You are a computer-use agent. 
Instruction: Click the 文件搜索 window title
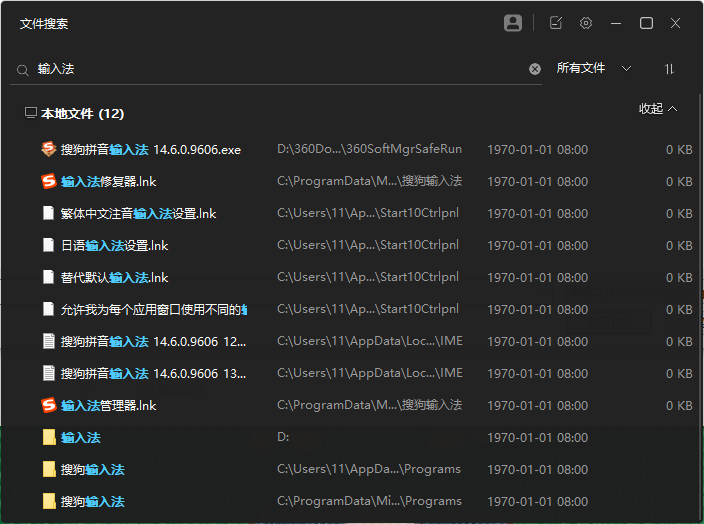click(44, 24)
